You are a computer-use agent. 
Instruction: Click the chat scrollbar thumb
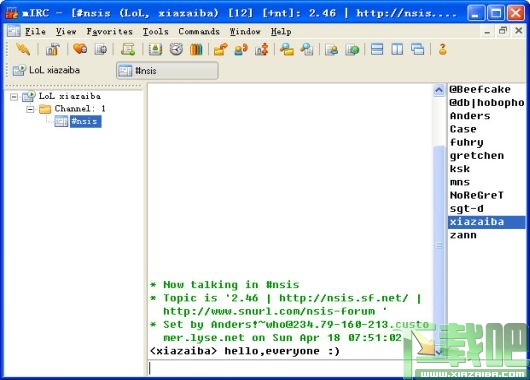pos(439,245)
